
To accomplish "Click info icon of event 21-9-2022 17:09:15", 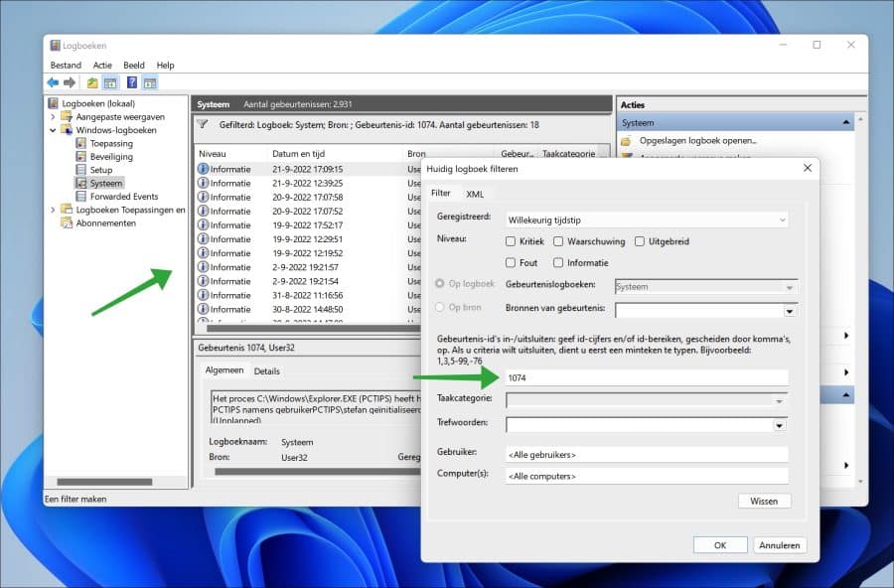I will click(x=203, y=169).
